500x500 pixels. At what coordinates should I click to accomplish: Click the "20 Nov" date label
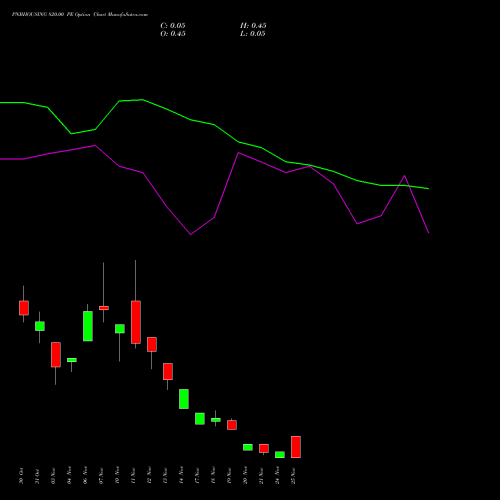245,476
